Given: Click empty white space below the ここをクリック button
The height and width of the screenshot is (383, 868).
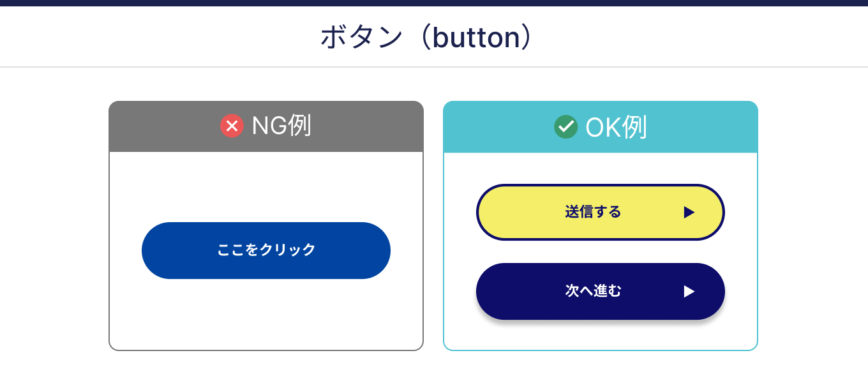Looking at the screenshot, I should click(266, 314).
